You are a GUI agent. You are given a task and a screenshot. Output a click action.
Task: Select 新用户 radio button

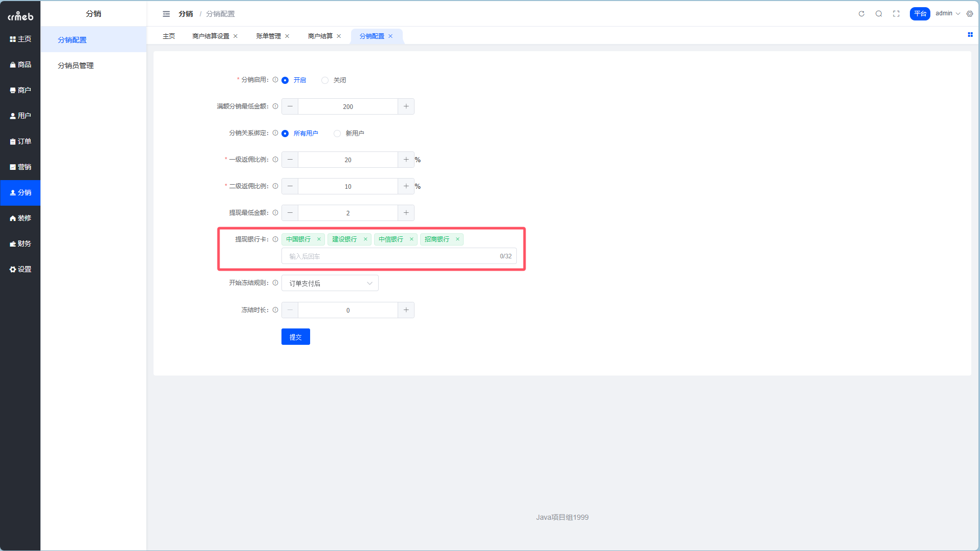point(337,134)
